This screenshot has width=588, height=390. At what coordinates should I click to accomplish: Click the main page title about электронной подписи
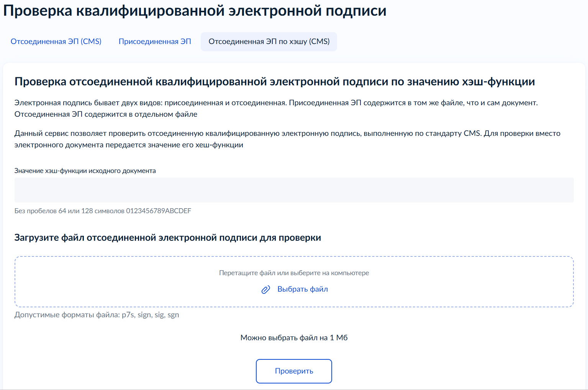coord(195,11)
